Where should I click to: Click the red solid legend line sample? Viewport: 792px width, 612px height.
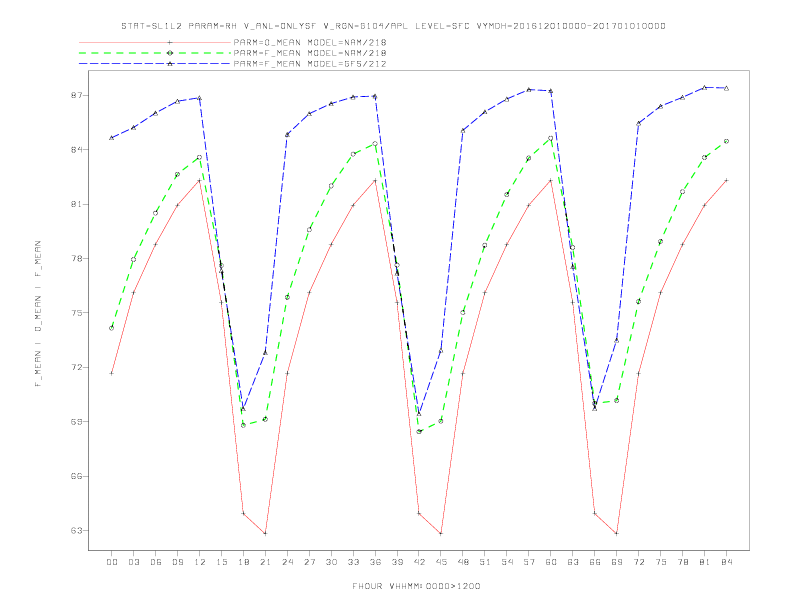click(x=155, y=42)
